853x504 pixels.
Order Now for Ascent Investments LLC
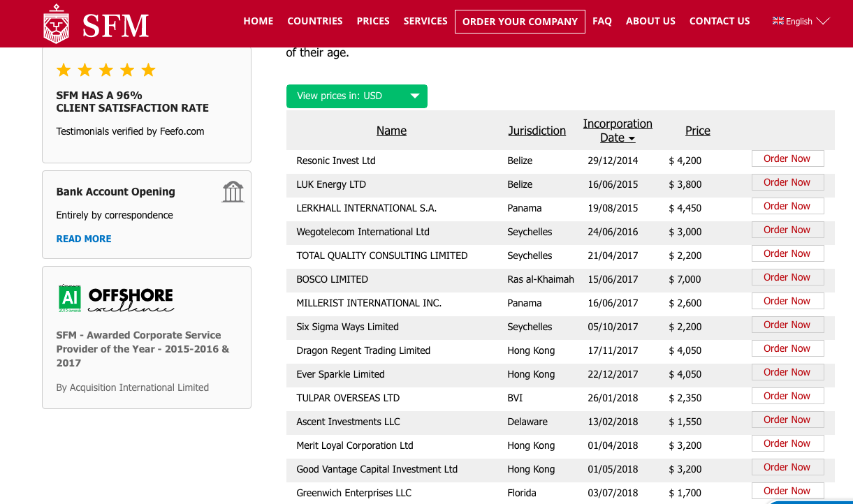point(787,420)
